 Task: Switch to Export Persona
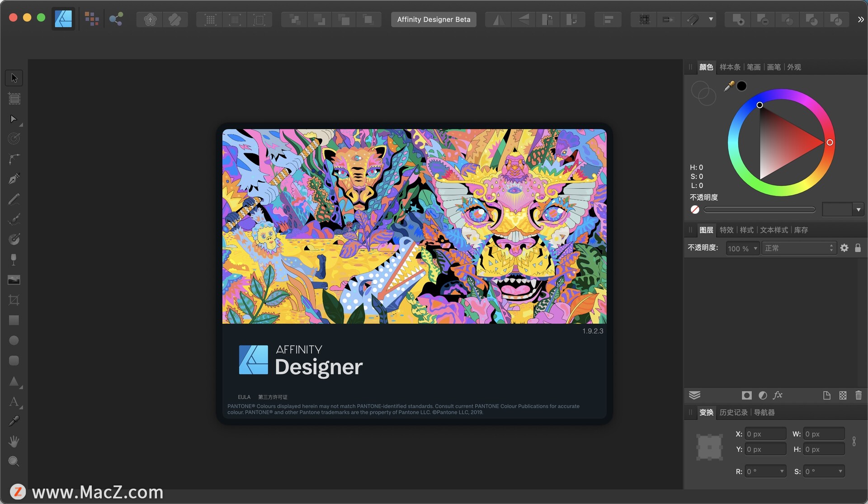click(116, 19)
